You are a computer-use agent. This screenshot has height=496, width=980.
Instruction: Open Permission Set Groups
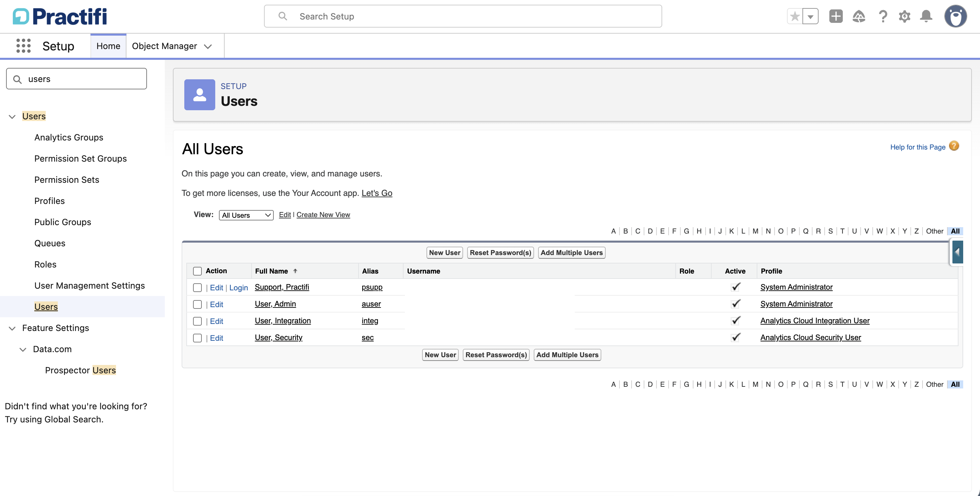80,159
